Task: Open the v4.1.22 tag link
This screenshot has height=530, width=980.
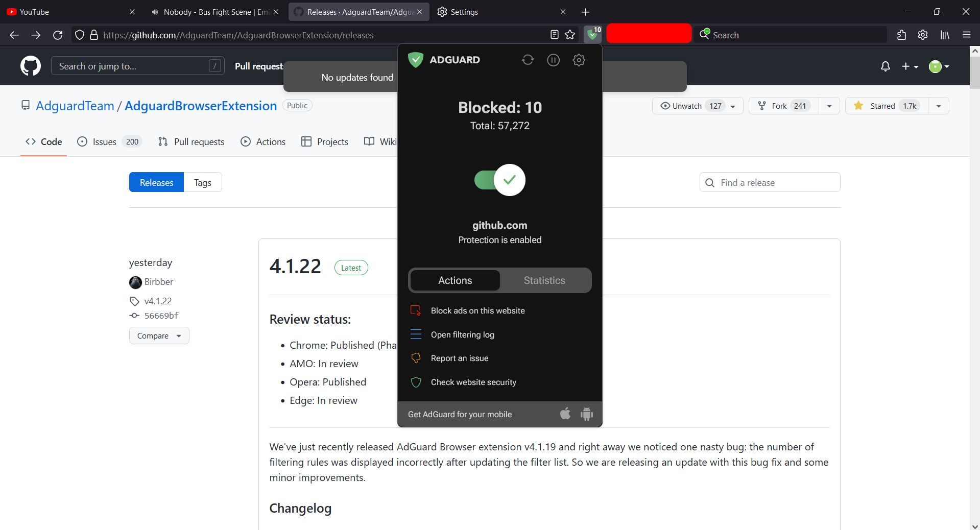Action: [158, 301]
